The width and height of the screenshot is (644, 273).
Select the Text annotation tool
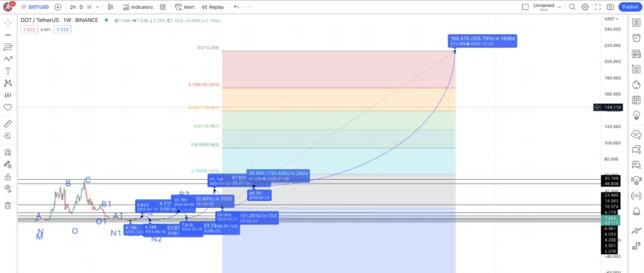[x=8, y=71]
